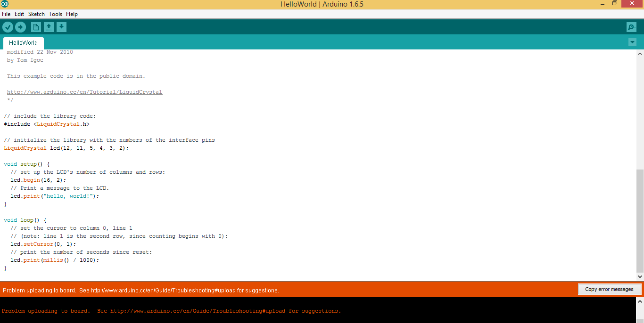Click the console scrollbar up arrow
The image size is (644, 323).
(x=640, y=300)
